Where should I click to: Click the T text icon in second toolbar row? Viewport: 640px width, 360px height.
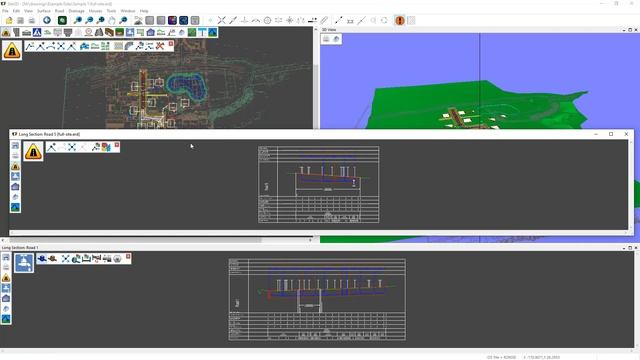(x=202, y=33)
